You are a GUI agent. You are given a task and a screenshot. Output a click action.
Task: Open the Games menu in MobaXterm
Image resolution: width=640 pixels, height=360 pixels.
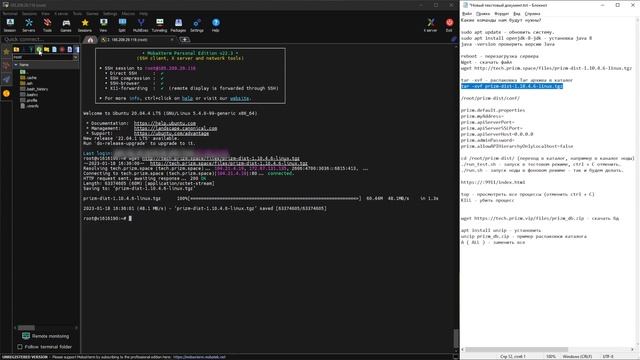[x=92, y=13]
